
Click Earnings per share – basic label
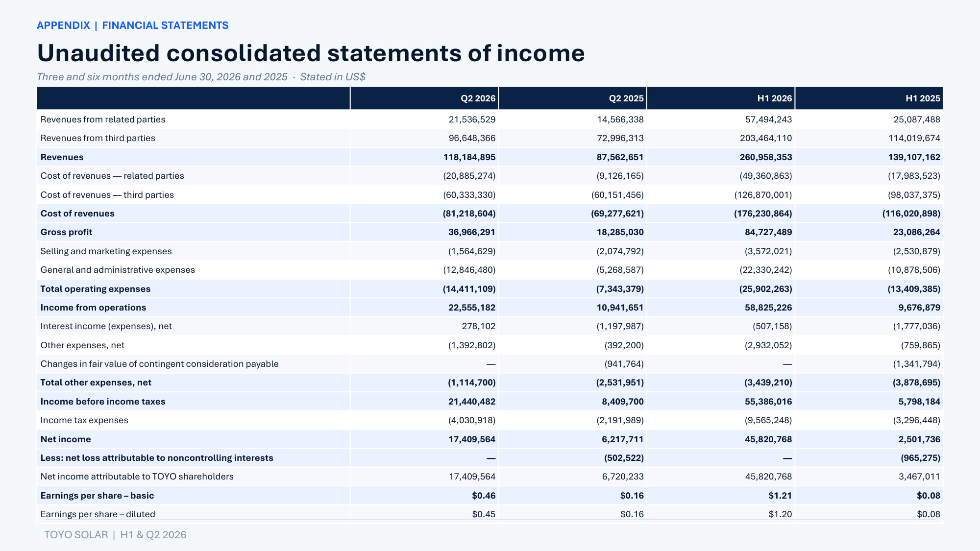(x=97, y=496)
